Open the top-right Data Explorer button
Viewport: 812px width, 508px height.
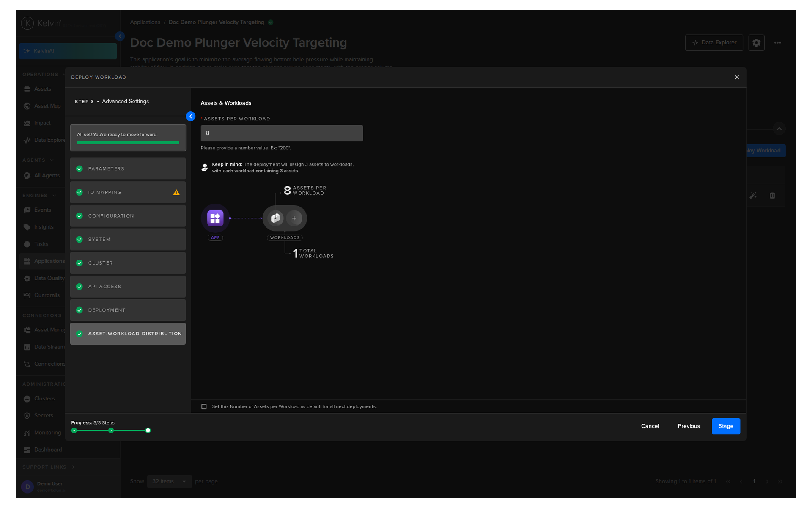tap(714, 42)
